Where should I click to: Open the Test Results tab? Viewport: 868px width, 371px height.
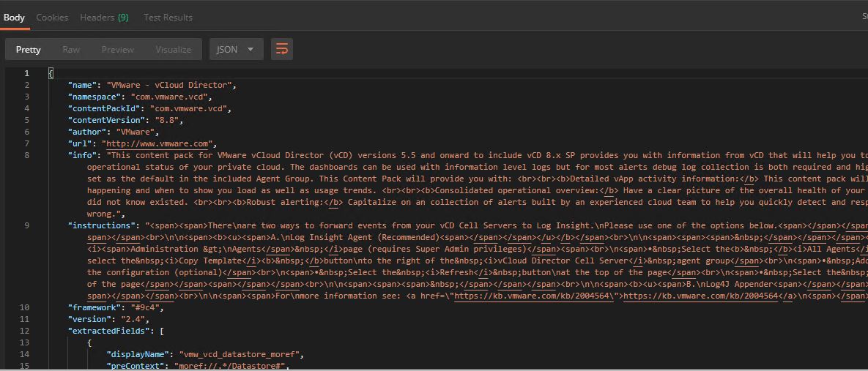coord(168,18)
